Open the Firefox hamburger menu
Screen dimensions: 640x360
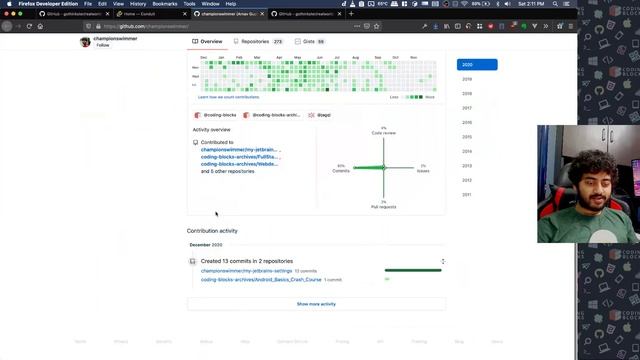571,26
